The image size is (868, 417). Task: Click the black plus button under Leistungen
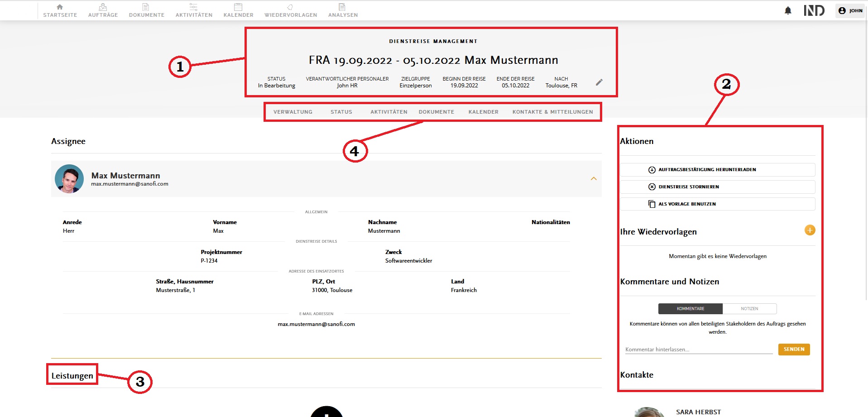326,412
